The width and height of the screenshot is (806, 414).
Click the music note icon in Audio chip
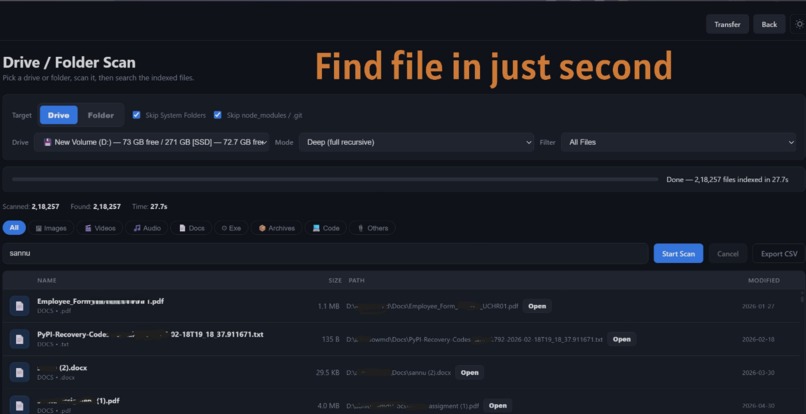137,228
